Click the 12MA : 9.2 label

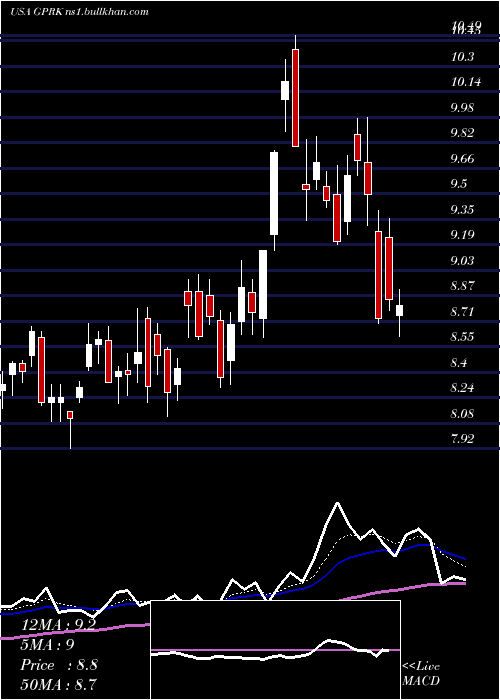(58, 625)
